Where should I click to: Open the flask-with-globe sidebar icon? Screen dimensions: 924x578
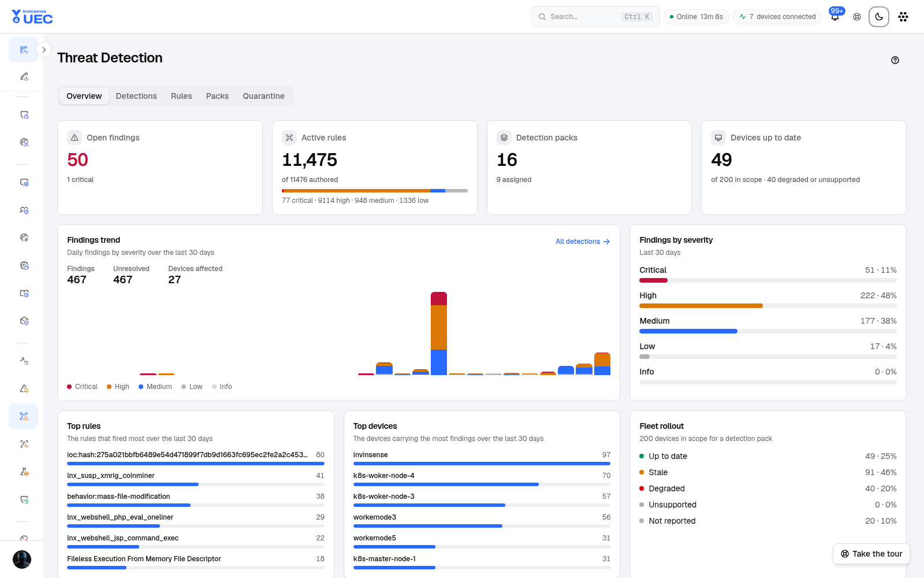[24, 472]
